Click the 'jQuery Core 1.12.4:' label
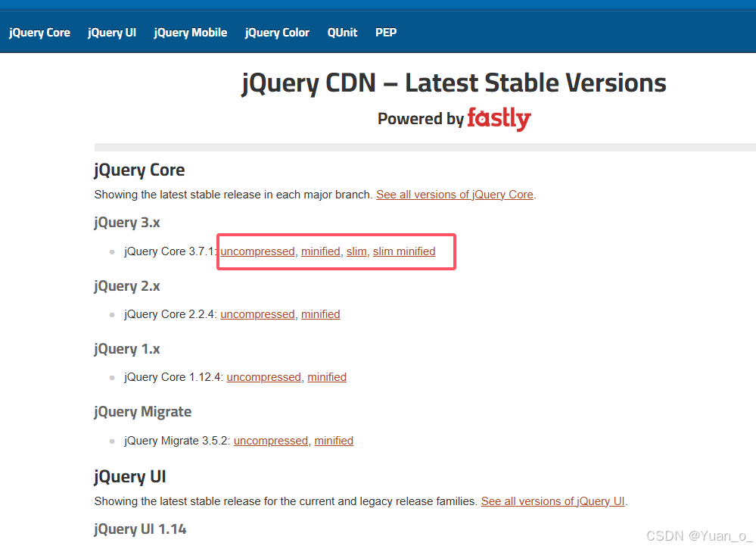756x549 pixels. click(173, 377)
